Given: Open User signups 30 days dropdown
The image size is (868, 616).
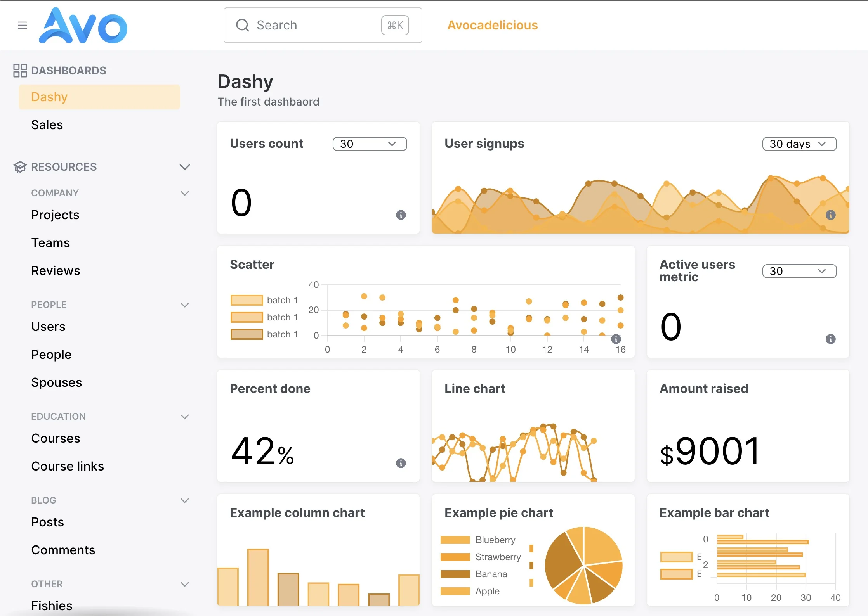Looking at the screenshot, I should (800, 144).
